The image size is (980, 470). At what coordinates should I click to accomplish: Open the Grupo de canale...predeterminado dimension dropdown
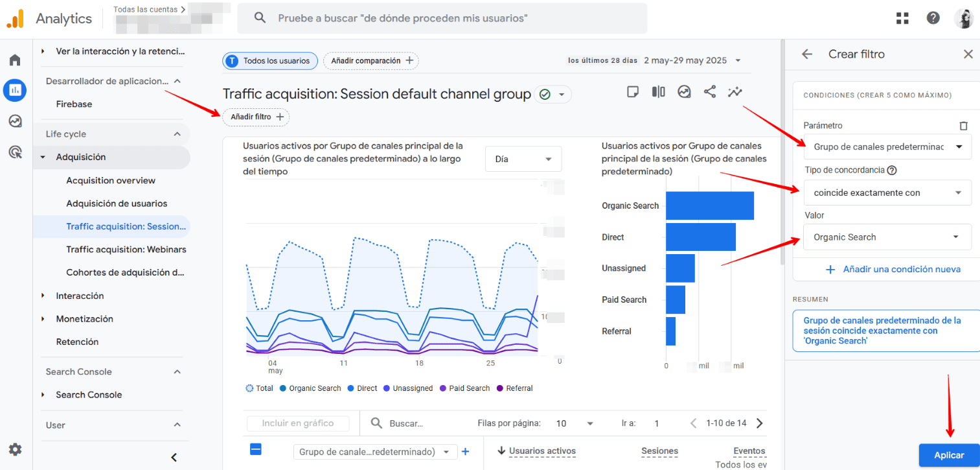tap(376, 452)
